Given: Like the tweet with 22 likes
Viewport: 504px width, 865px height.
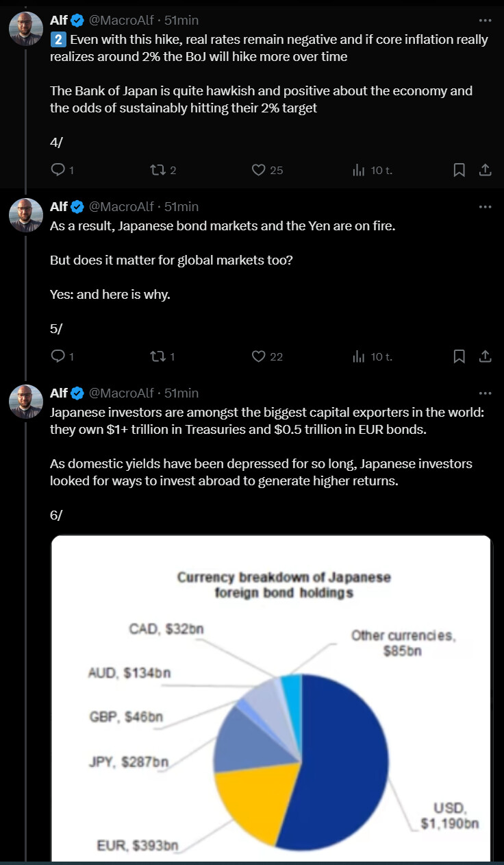Looking at the screenshot, I should [258, 356].
